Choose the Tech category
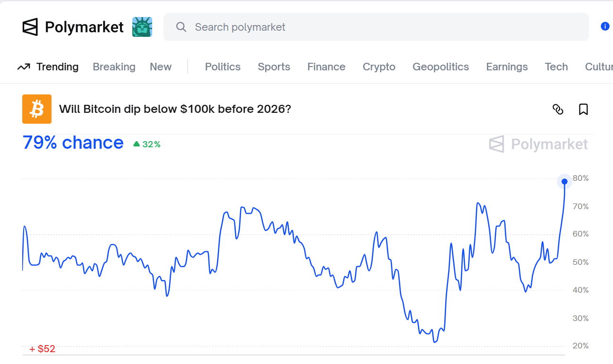Screen dimensions: 613x364 point(556,67)
